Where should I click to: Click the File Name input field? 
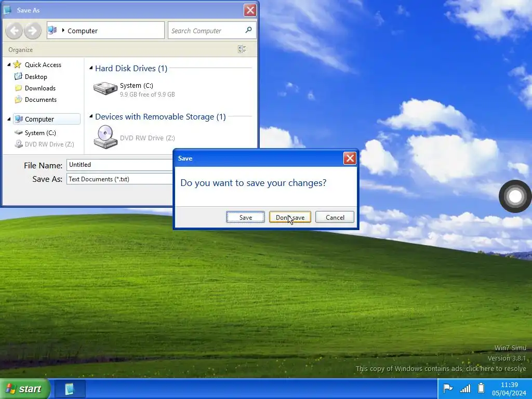point(120,165)
